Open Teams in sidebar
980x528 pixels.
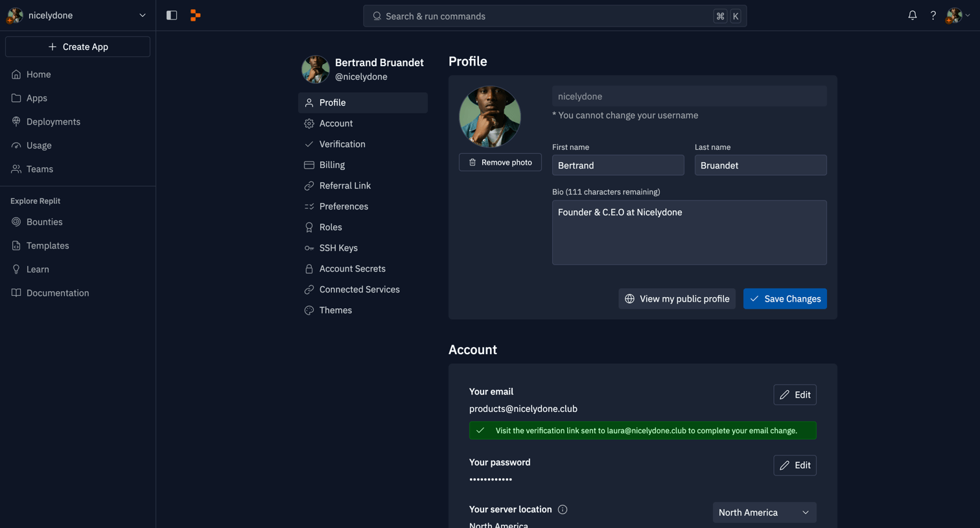(78, 169)
